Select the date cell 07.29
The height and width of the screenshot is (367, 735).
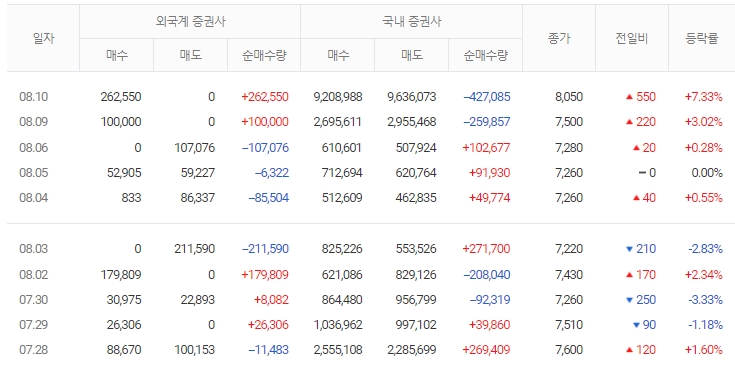click(x=34, y=325)
